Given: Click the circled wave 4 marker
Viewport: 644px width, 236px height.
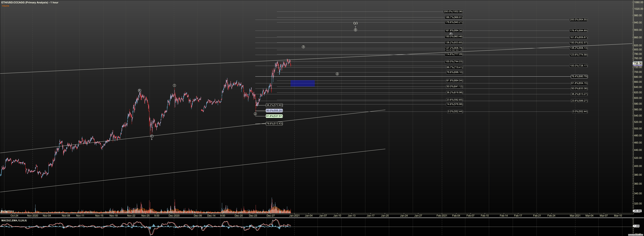Looking at the screenshot, I should 337,74.
